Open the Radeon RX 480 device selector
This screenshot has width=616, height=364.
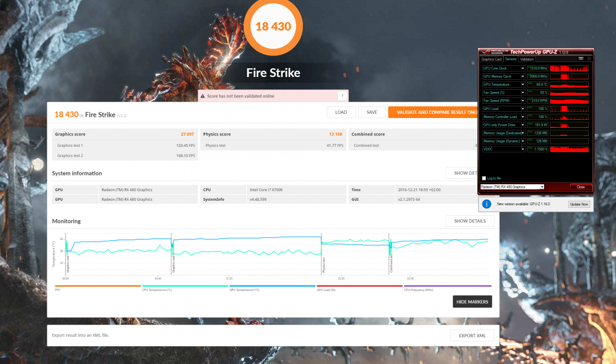pyautogui.click(x=512, y=187)
